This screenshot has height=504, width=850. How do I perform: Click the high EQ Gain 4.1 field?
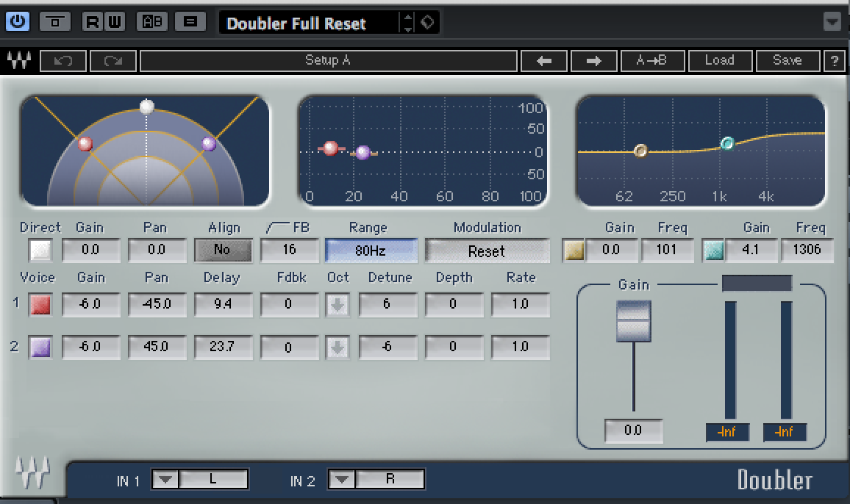pos(751,250)
